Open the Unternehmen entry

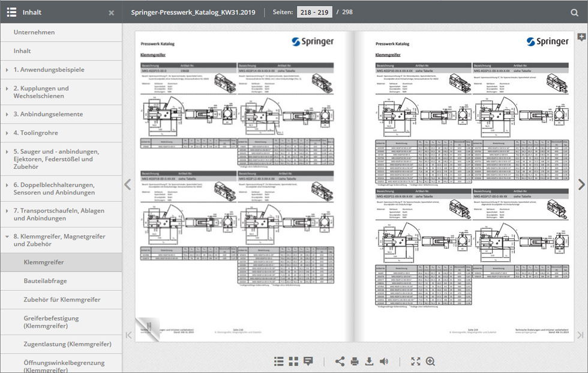(61, 32)
